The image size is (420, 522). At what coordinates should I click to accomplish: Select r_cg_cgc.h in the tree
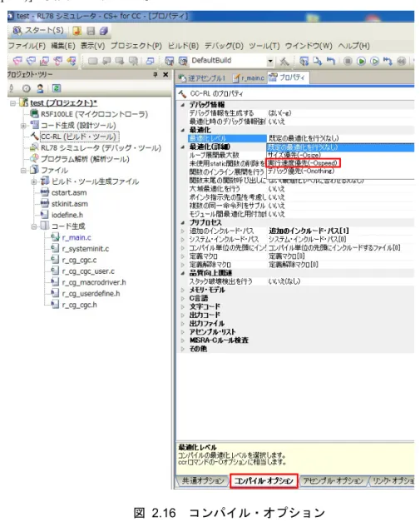point(79,305)
